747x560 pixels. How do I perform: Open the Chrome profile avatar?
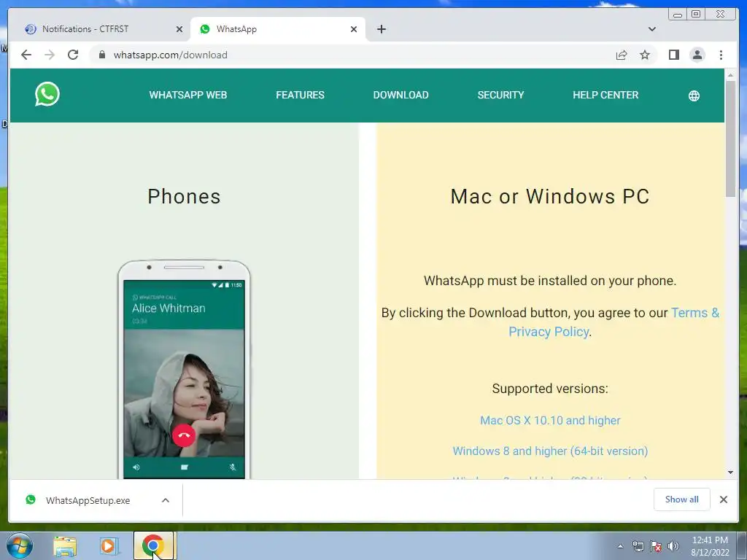click(697, 55)
